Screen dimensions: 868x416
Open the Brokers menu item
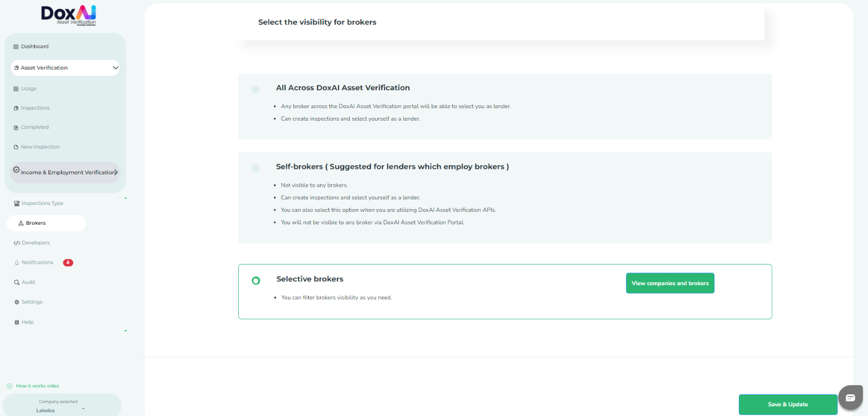point(36,223)
